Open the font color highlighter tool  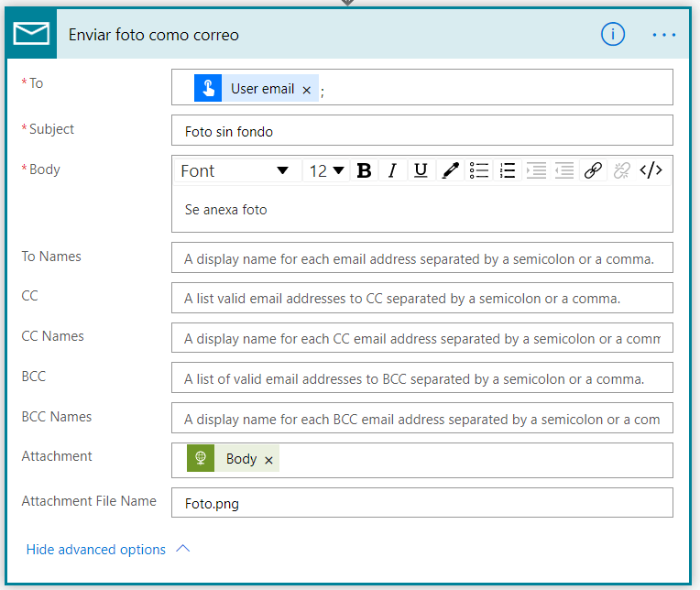coord(450,170)
